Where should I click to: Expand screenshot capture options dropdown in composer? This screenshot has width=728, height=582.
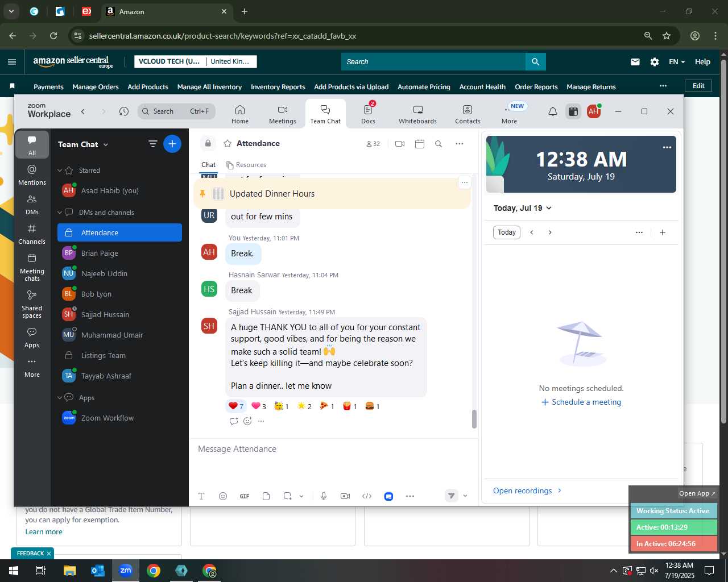click(301, 496)
